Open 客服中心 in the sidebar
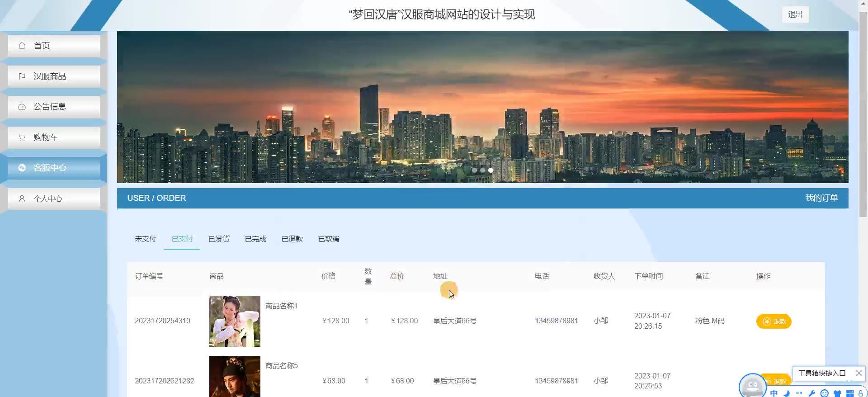Image resolution: width=868 pixels, height=397 pixels. [x=54, y=168]
